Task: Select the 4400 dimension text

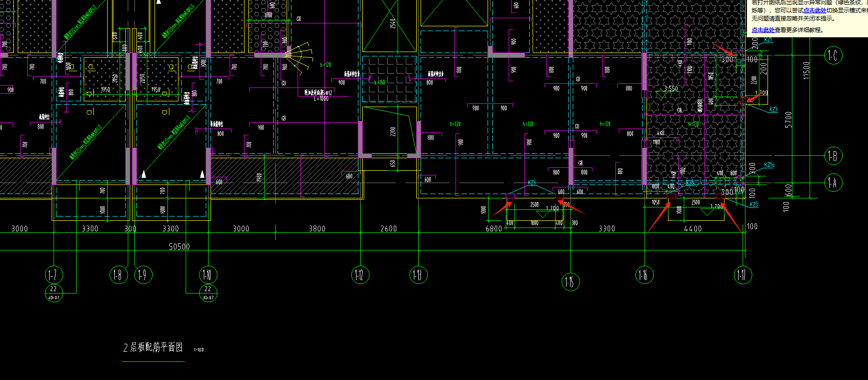Action: (x=693, y=229)
